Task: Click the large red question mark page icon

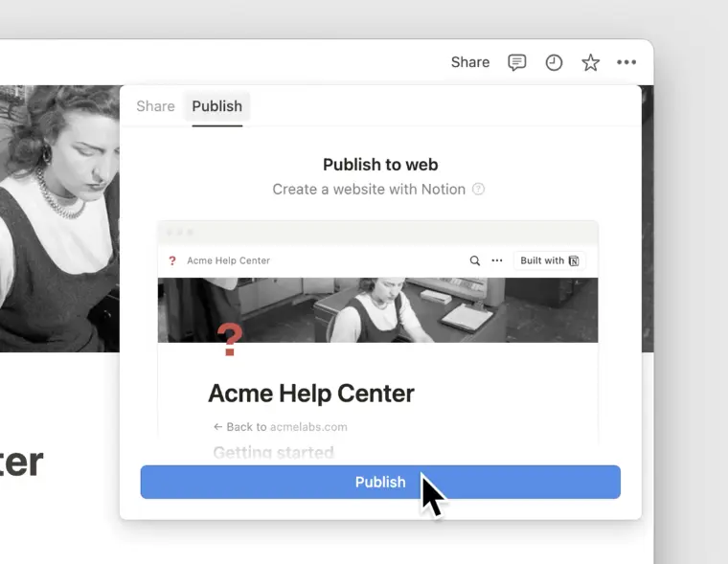Action: coord(230,339)
